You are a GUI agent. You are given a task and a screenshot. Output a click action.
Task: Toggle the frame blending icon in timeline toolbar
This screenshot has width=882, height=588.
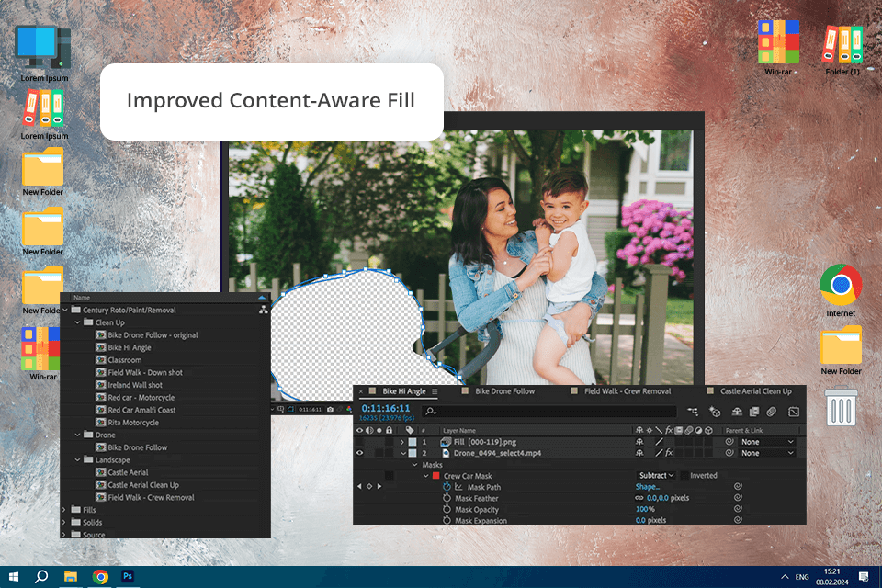pos(754,412)
